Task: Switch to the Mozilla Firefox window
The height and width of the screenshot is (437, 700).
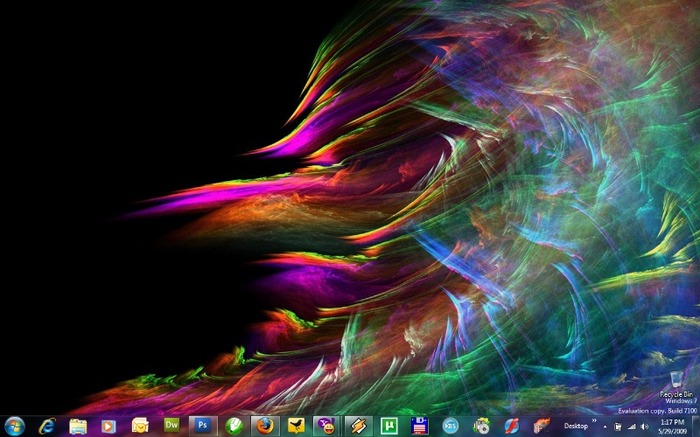Action: pos(264,426)
